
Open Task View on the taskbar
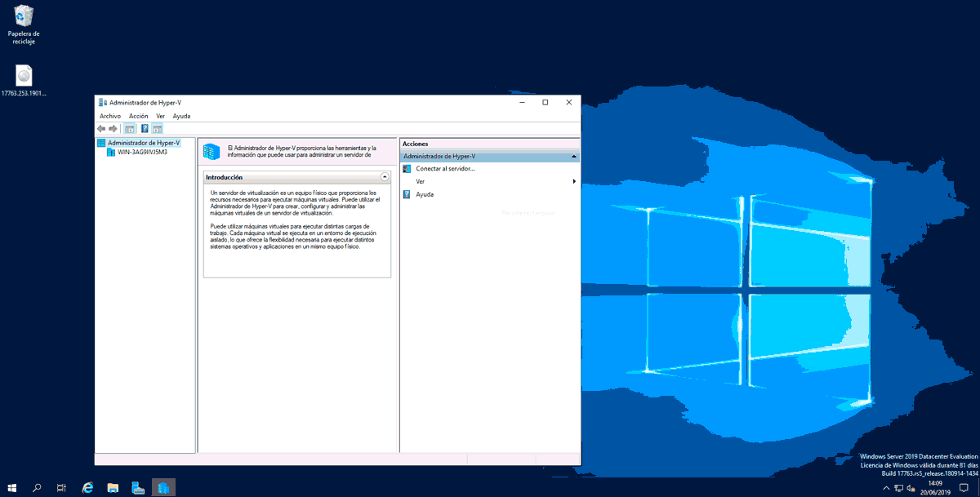point(61,488)
